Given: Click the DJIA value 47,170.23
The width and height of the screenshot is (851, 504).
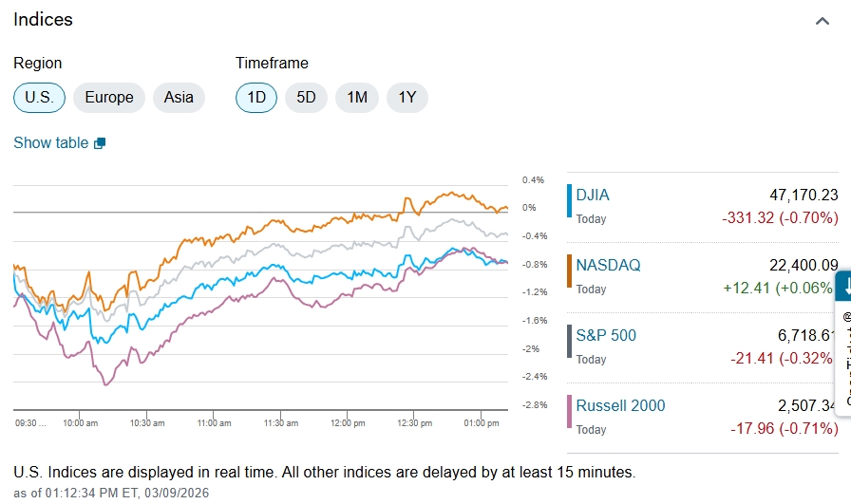Looking at the screenshot, I should (804, 195).
